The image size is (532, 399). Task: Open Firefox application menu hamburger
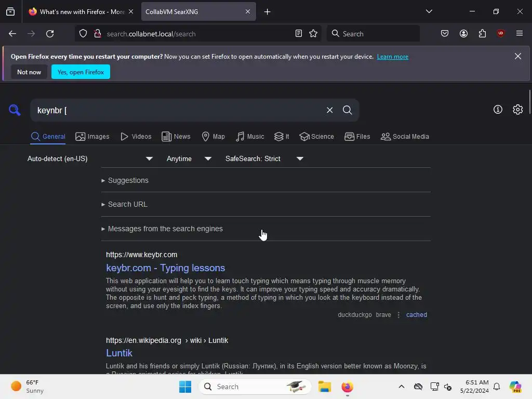pos(519,34)
